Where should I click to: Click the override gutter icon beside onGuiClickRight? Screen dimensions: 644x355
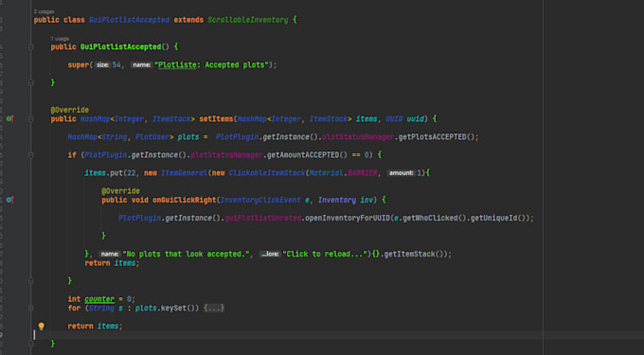(9, 200)
